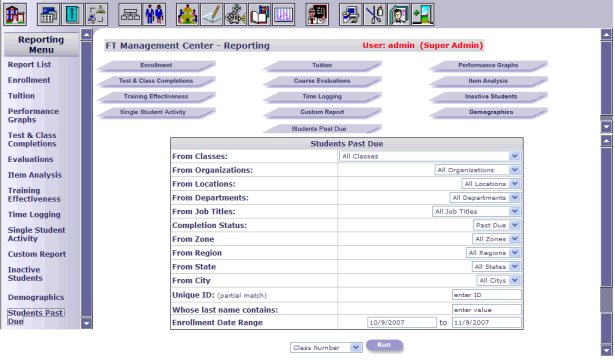
Task: Click the last name contains field
Action: click(x=487, y=309)
